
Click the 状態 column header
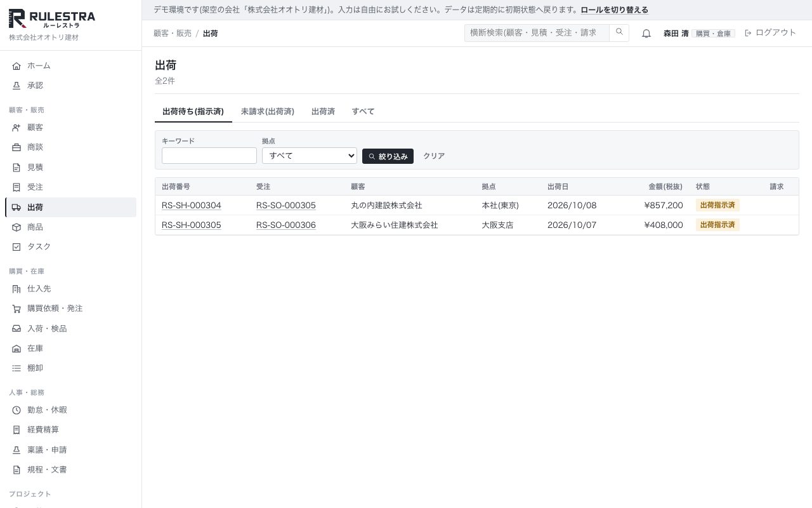click(x=703, y=187)
